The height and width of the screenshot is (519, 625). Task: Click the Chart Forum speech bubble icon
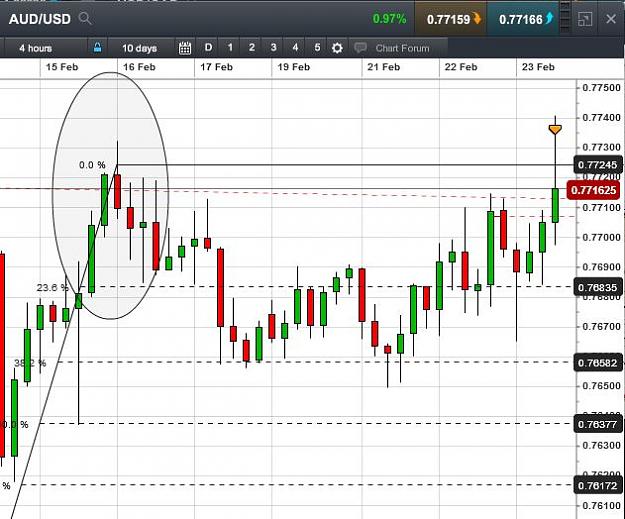coord(360,48)
